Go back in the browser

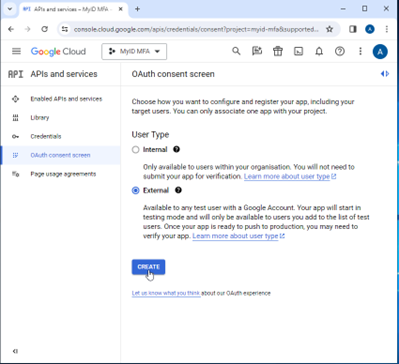point(11,29)
